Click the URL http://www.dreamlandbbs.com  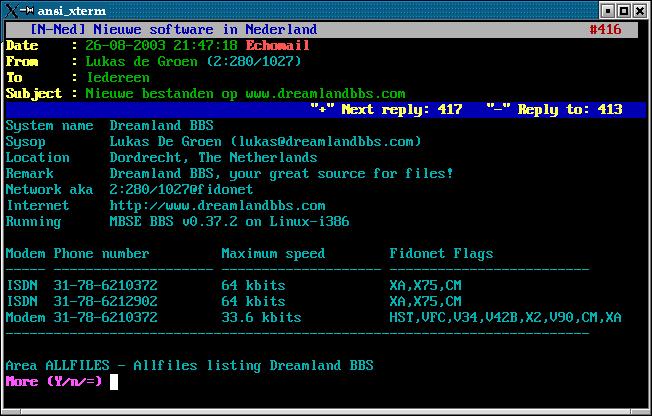pos(217,206)
